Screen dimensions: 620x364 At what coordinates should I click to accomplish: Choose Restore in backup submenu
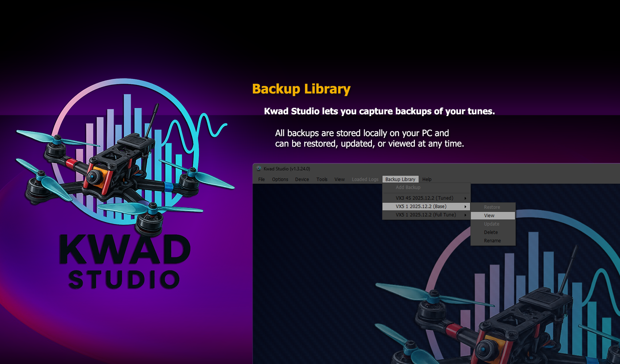493,207
